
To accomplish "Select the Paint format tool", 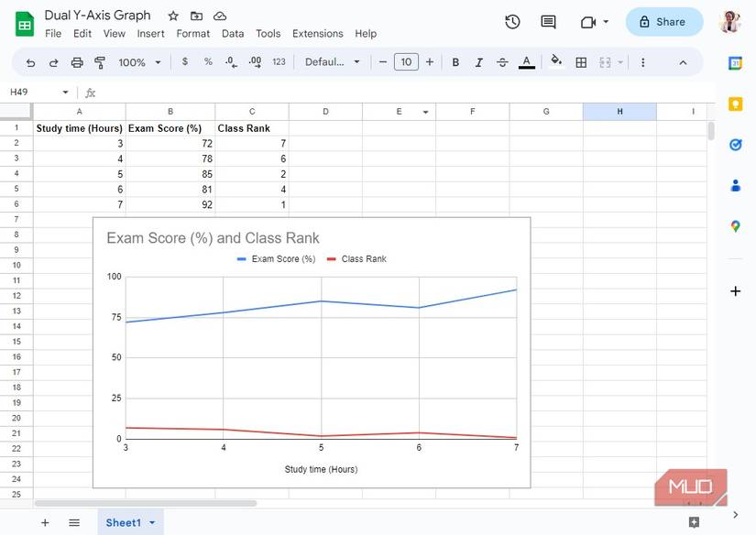I will click(x=99, y=61).
